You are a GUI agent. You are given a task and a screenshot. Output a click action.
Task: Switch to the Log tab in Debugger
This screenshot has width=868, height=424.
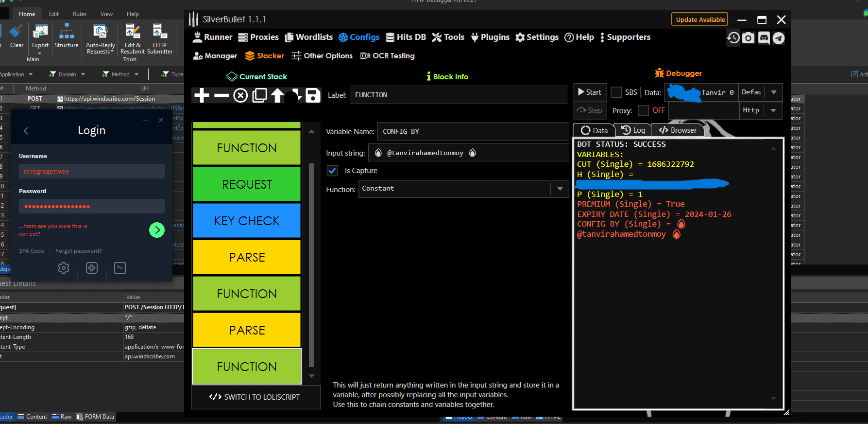tap(634, 130)
